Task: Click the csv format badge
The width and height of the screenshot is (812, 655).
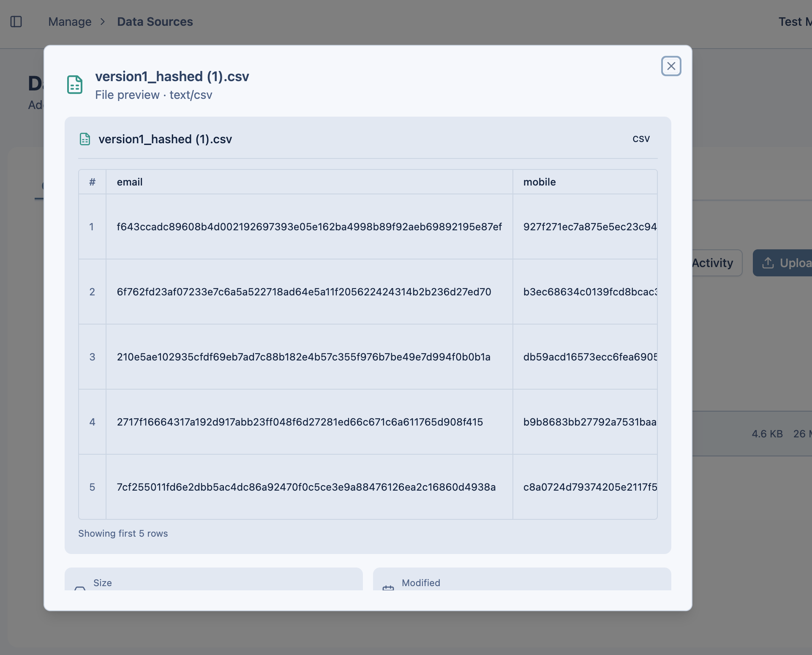Action: click(641, 139)
